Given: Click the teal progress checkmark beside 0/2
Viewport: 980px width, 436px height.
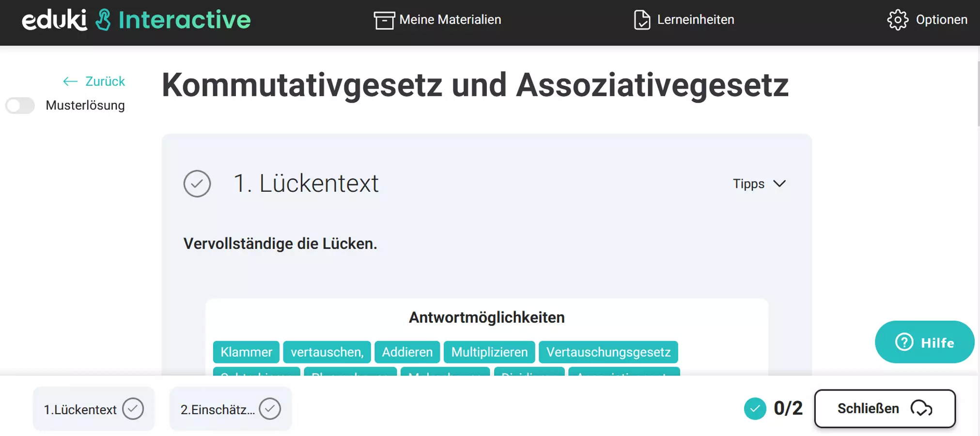Looking at the screenshot, I should [x=755, y=409].
